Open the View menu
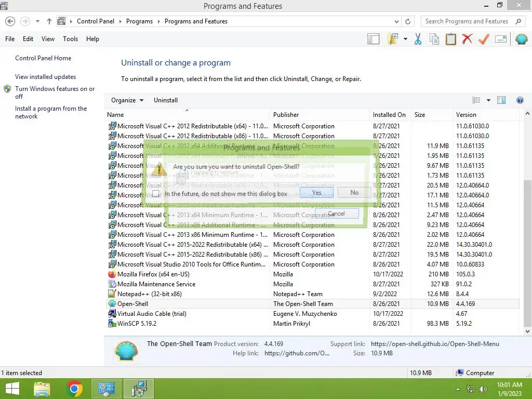 point(48,39)
